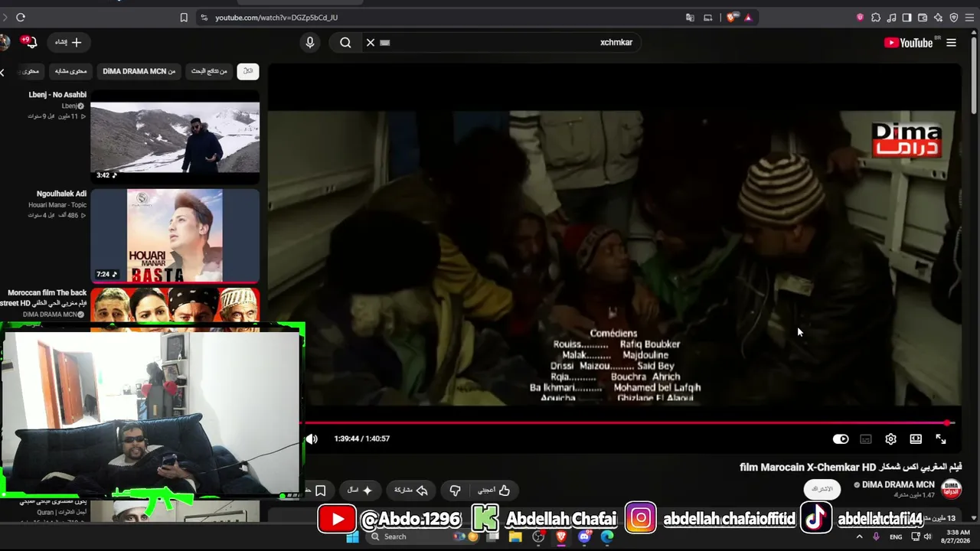This screenshot has width=980, height=551.
Task: Show hidden system tray icons
Action: pos(859,536)
